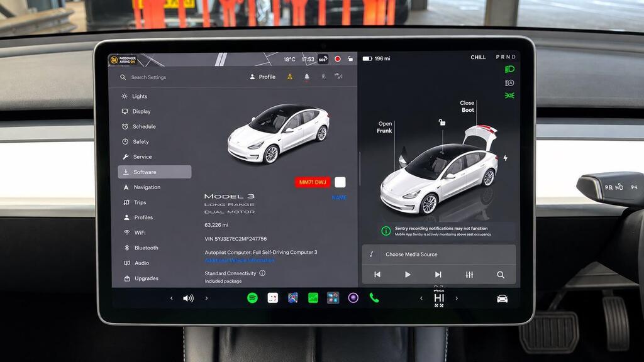The width and height of the screenshot is (644, 362).
Task: Tap the SOS emergency call icon
Action: (323, 59)
